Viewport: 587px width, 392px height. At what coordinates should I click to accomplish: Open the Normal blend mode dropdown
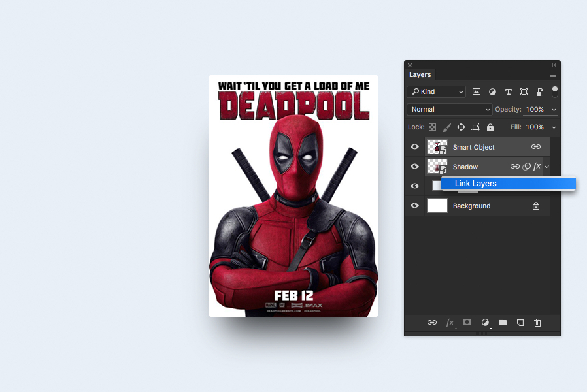point(450,110)
